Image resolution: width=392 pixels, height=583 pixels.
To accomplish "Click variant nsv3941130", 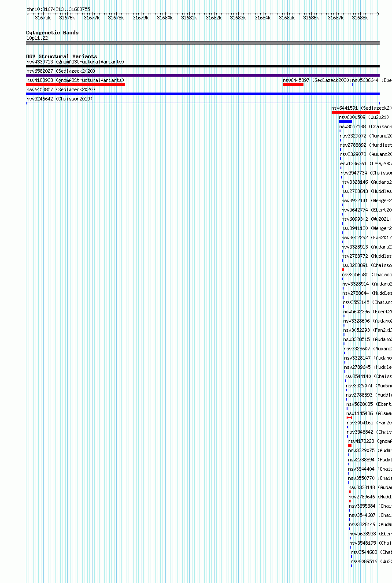I will (366, 228).
